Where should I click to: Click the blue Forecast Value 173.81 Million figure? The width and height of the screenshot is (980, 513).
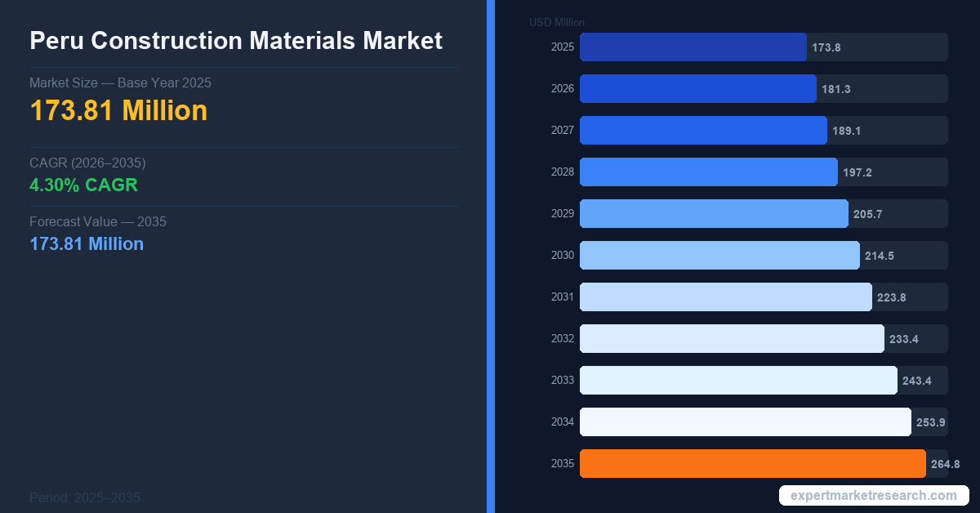point(87,243)
